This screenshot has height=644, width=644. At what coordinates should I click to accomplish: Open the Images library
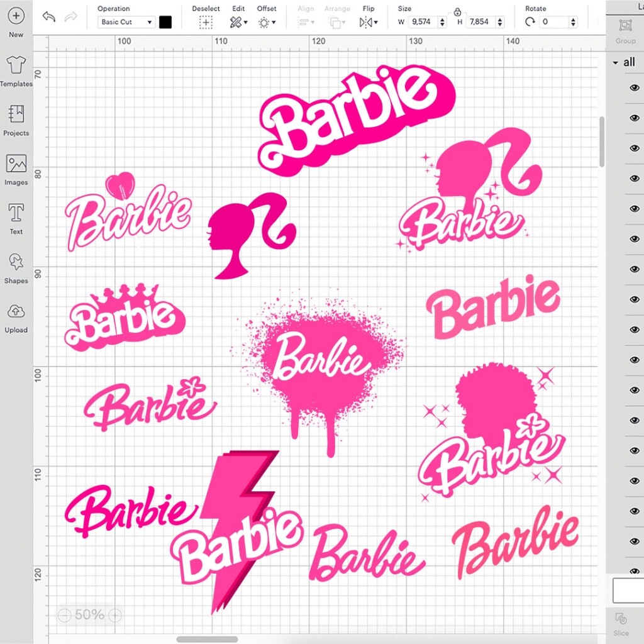click(16, 170)
